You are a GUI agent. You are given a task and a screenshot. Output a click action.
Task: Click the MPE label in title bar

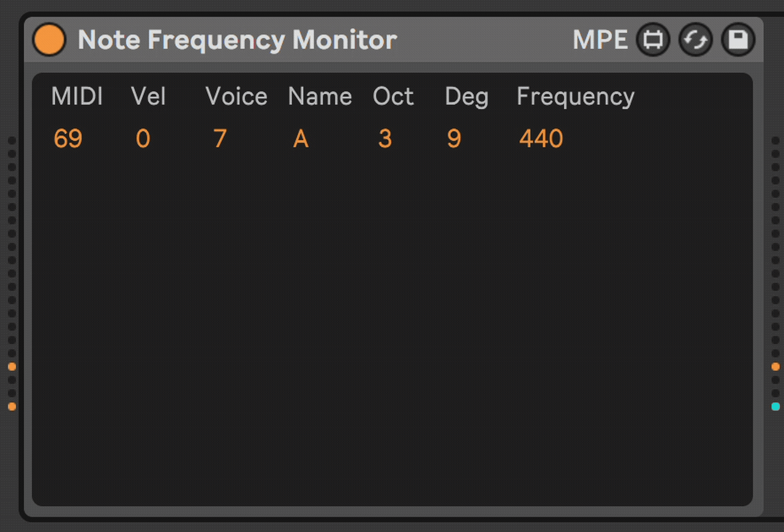[x=600, y=40]
